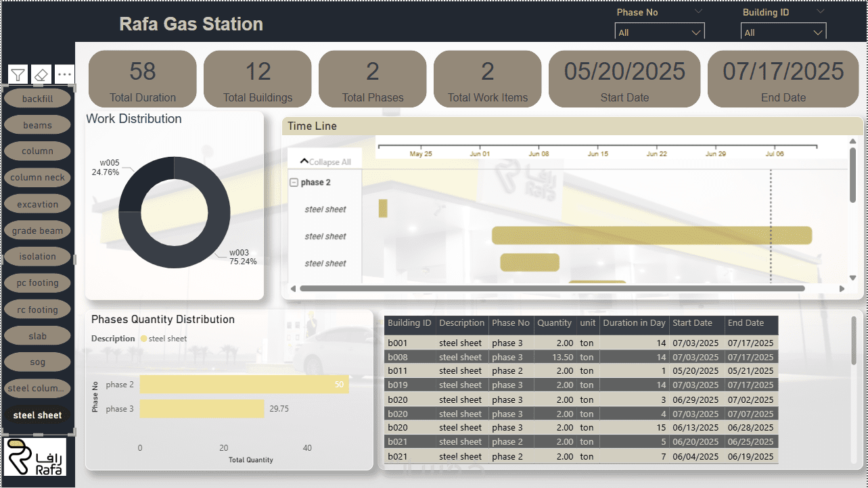Click Collapse All in the timeline
Viewport: 868px width, 488px height.
325,162
